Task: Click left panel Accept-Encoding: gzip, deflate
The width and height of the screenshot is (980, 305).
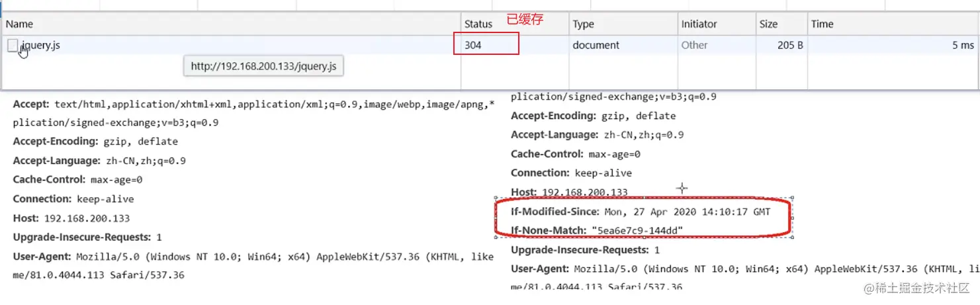Action: (x=95, y=141)
